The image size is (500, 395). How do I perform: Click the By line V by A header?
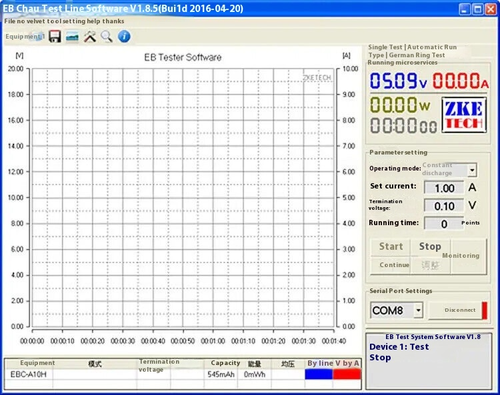tap(333, 363)
